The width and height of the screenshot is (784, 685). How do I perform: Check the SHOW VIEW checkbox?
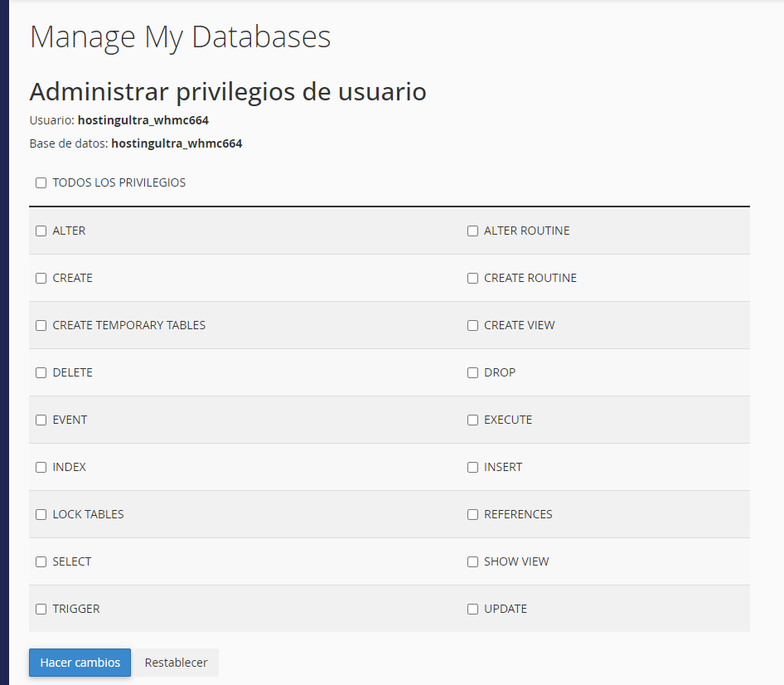click(x=472, y=561)
